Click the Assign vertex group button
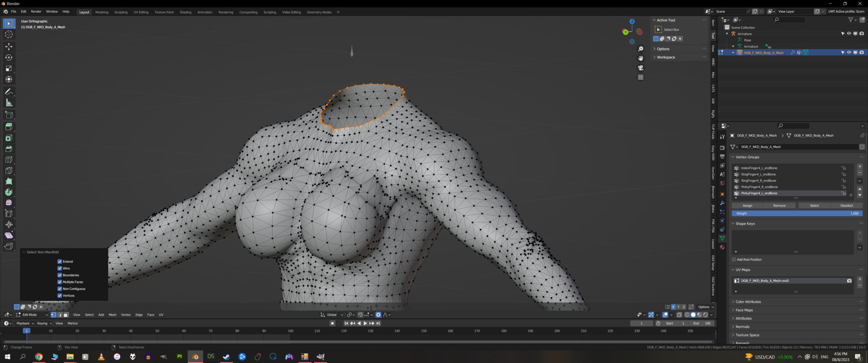 [x=748, y=206]
